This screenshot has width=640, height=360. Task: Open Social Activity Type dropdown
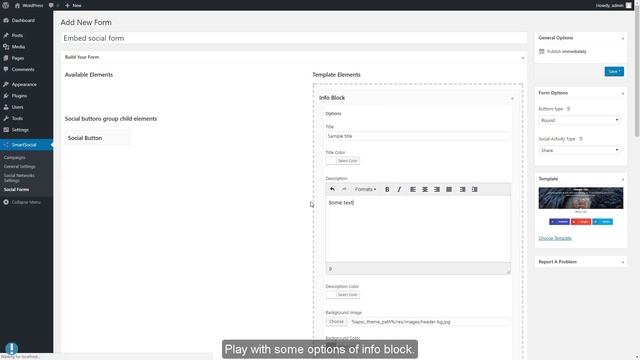pyautogui.click(x=580, y=151)
